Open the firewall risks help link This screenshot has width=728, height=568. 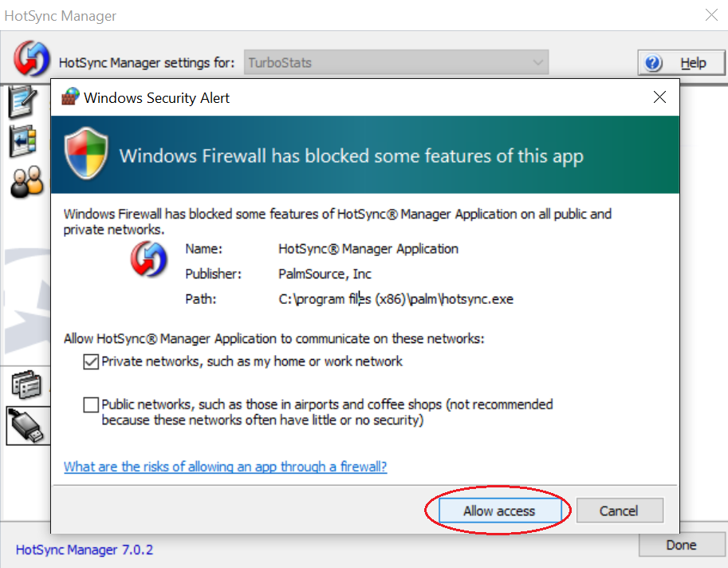(225, 467)
